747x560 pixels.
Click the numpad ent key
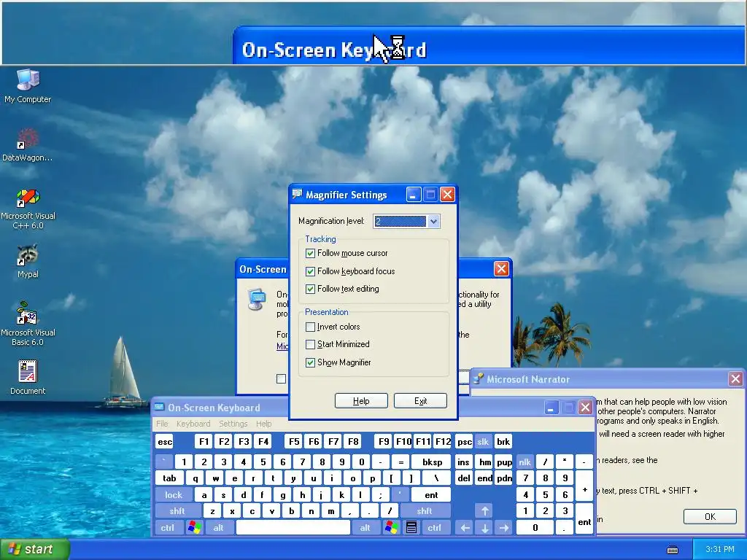tap(584, 519)
